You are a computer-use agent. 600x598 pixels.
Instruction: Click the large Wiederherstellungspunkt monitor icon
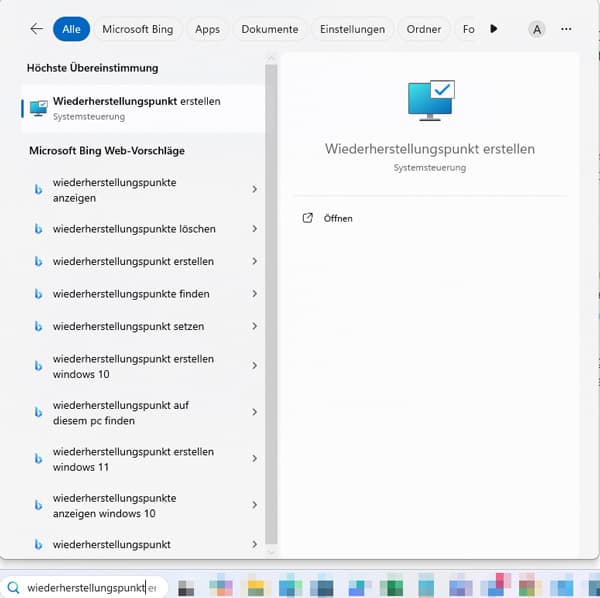(430, 101)
